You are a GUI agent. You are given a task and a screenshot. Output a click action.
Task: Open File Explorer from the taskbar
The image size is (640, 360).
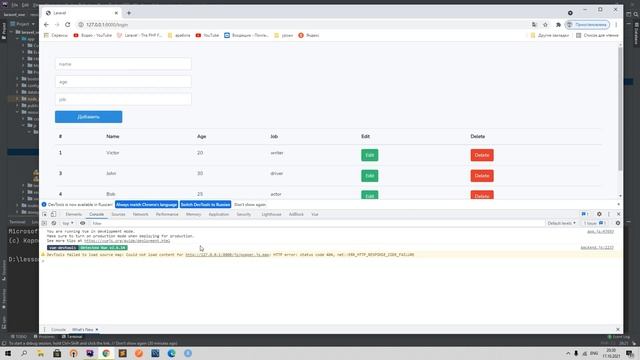(x=40, y=353)
